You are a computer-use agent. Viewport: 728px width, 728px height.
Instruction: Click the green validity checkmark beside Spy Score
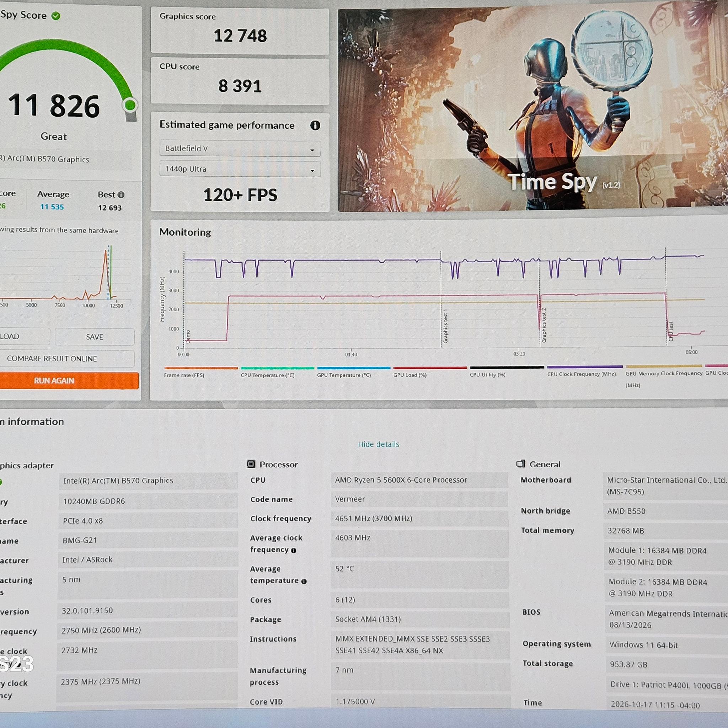click(56, 16)
